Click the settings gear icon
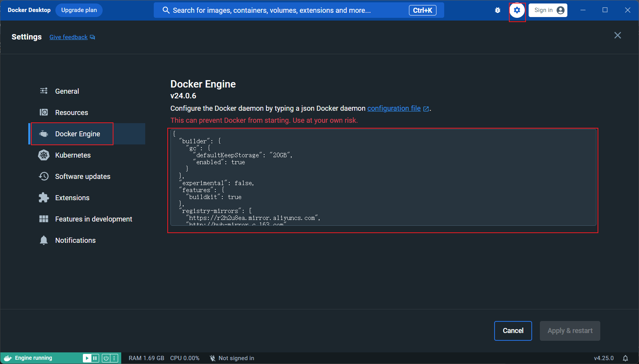639x364 pixels. 517,10
